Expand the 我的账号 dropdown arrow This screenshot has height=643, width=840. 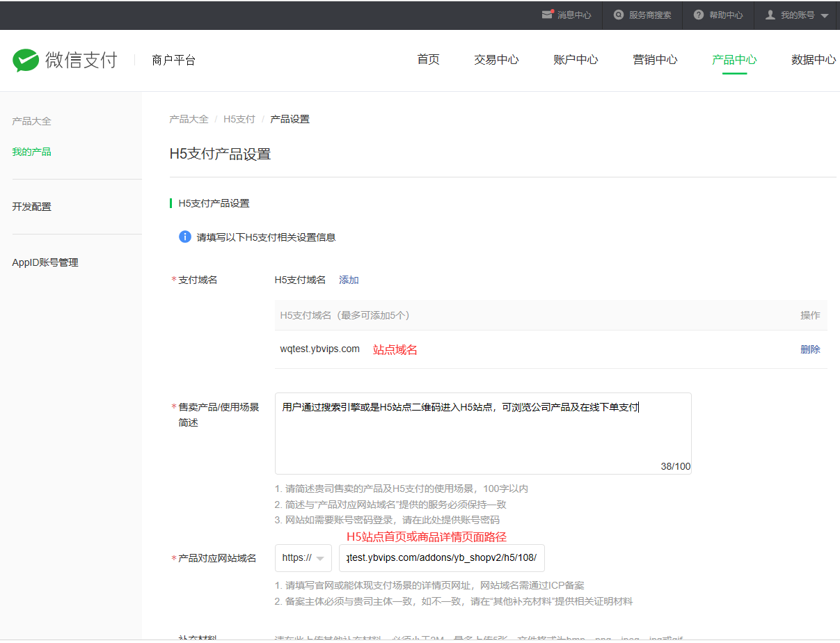click(x=825, y=15)
